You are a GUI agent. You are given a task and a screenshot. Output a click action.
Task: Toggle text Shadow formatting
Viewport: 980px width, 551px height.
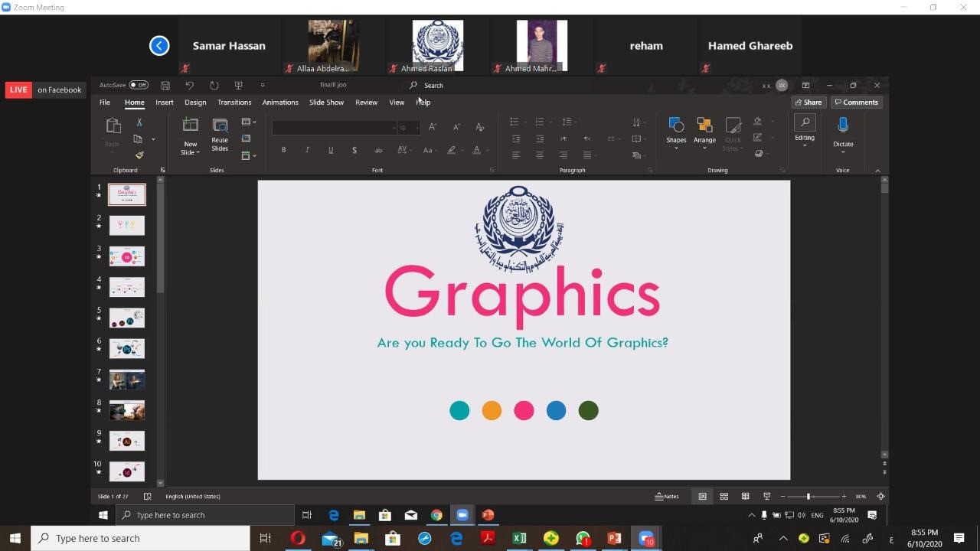tap(354, 150)
